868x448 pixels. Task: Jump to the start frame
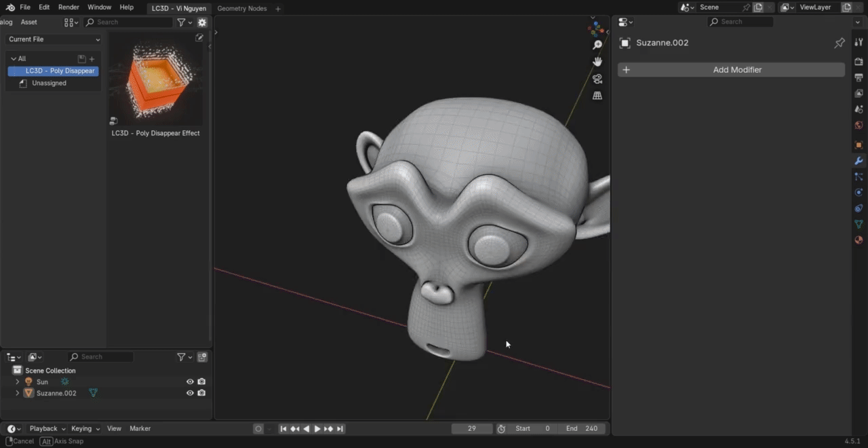pos(283,429)
